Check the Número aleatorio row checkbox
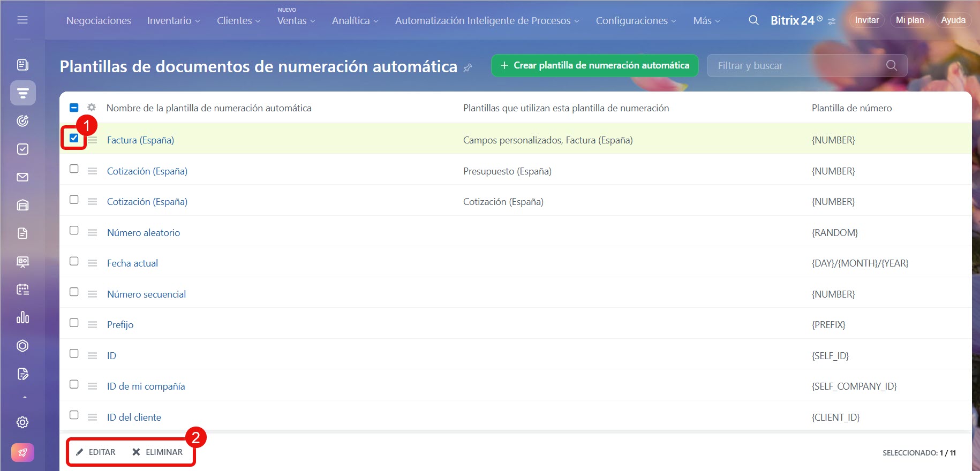 tap(74, 231)
